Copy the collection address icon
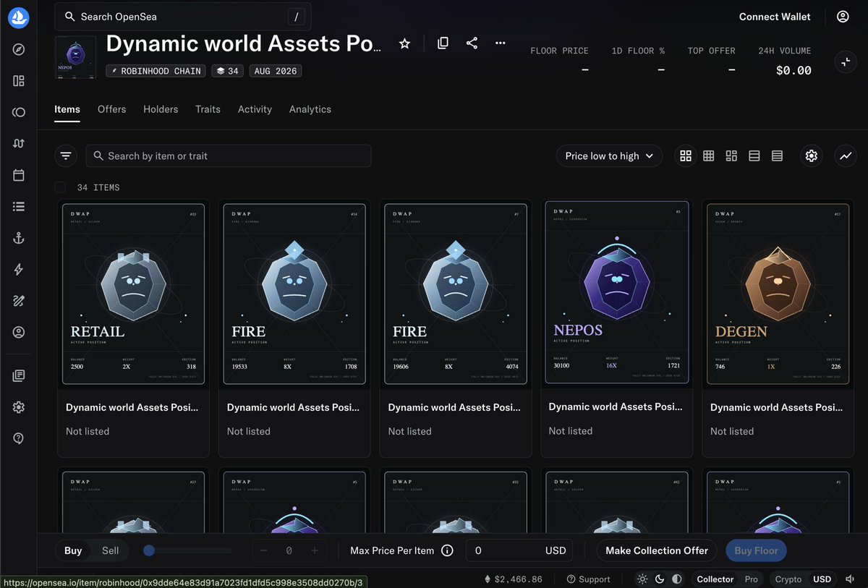 coord(443,43)
